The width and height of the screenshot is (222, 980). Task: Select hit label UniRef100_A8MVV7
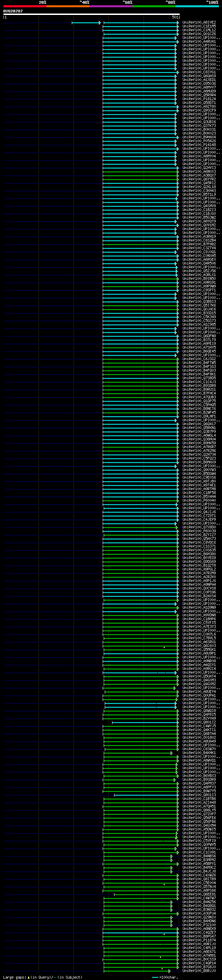[199, 88]
